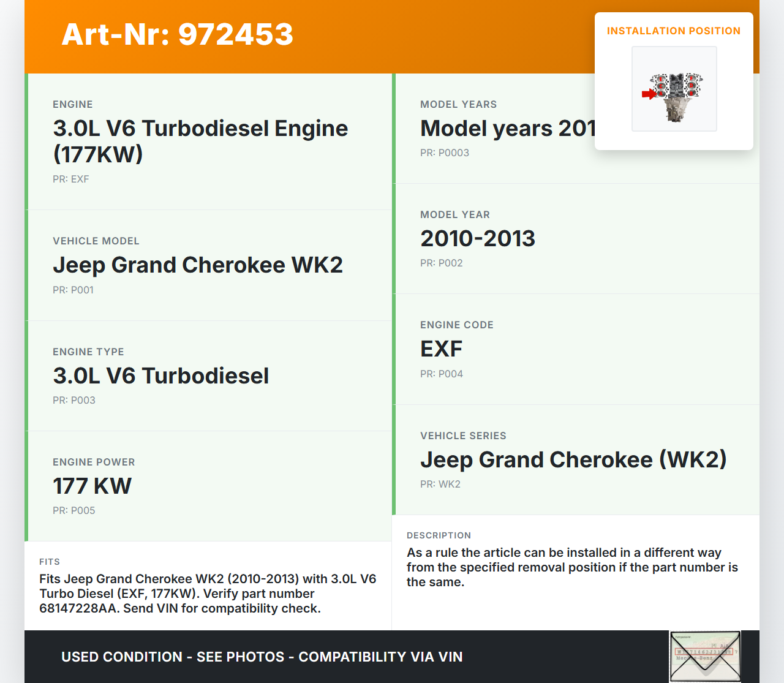Viewport: 784px width, 683px height.
Task: Select the PR: EXF code under Engine
Action: click(71, 179)
